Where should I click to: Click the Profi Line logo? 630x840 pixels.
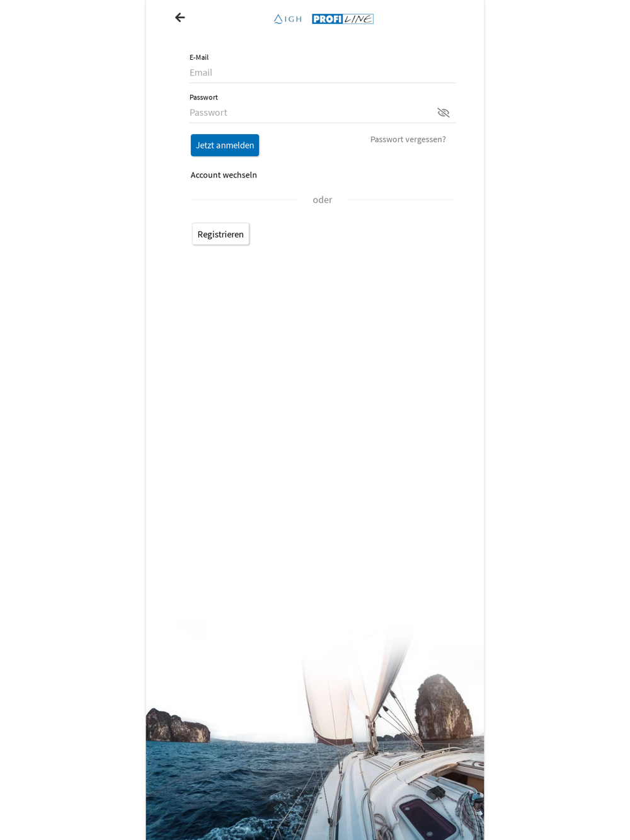click(343, 19)
